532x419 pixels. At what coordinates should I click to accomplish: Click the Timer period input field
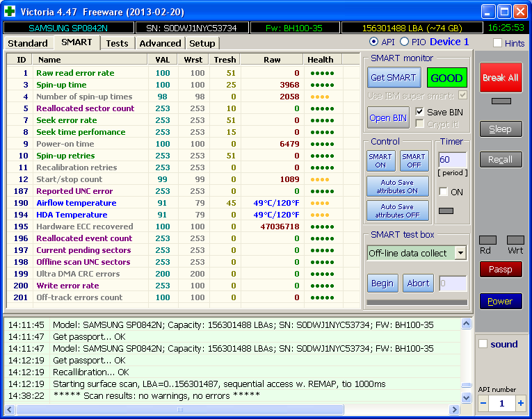coord(451,160)
